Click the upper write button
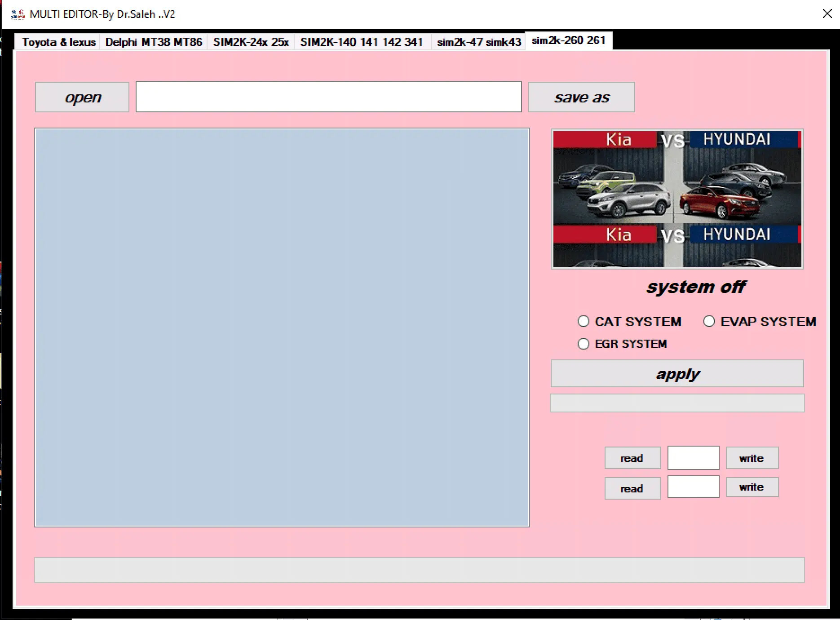 click(752, 458)
